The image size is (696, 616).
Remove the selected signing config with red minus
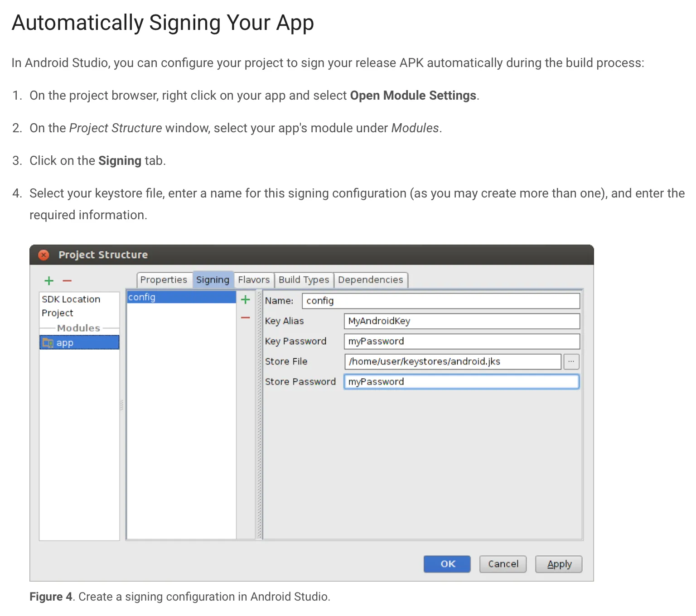[246, 318]
